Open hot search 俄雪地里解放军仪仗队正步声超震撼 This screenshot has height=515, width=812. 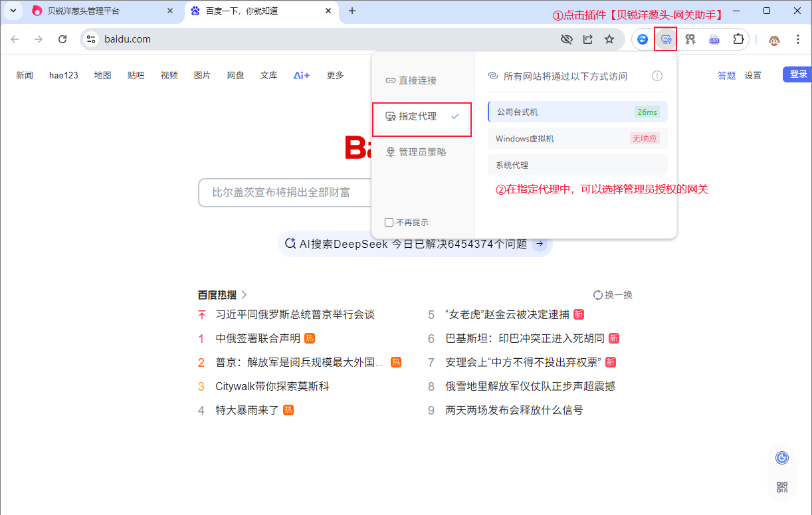pos(530,386)
